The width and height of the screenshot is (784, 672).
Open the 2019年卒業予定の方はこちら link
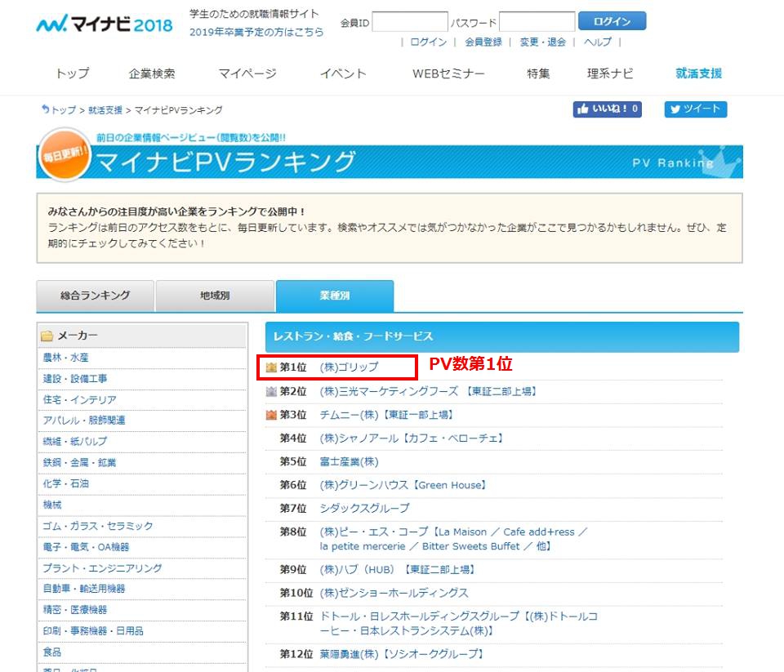coord(256,32)
